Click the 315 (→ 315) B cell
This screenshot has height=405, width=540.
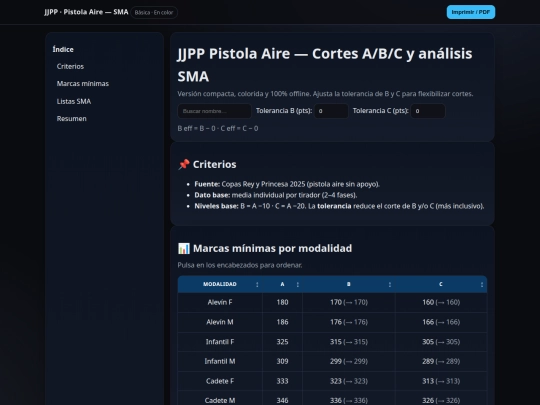(349, 342)
